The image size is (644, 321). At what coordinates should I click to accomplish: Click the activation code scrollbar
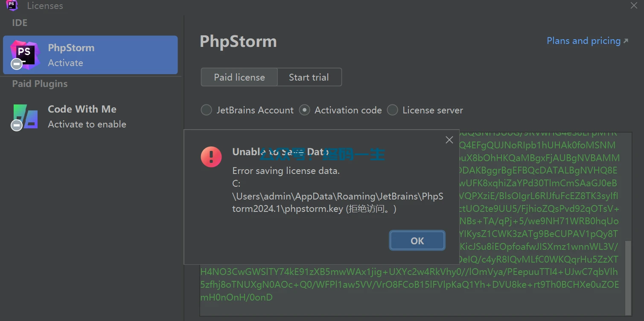click(x=627, y=277)
